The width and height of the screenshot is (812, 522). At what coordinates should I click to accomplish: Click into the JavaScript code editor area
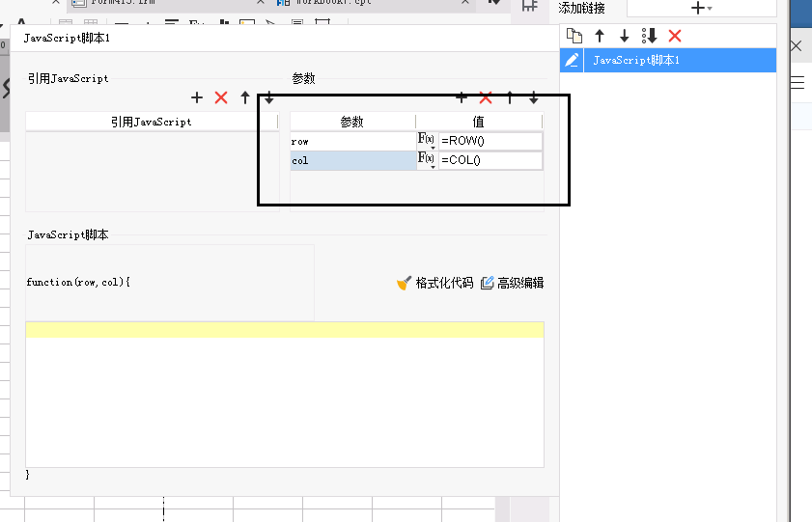point(285,395)
